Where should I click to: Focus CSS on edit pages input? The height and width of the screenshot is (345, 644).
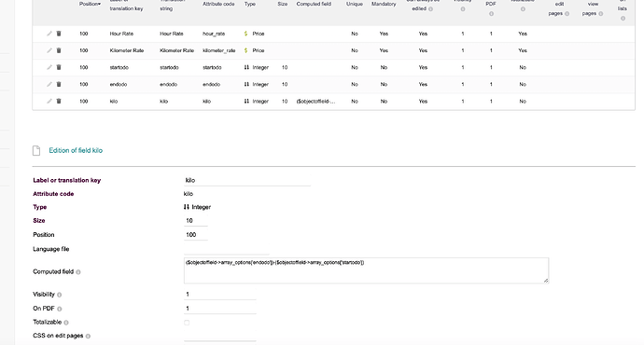pos(220,336)
